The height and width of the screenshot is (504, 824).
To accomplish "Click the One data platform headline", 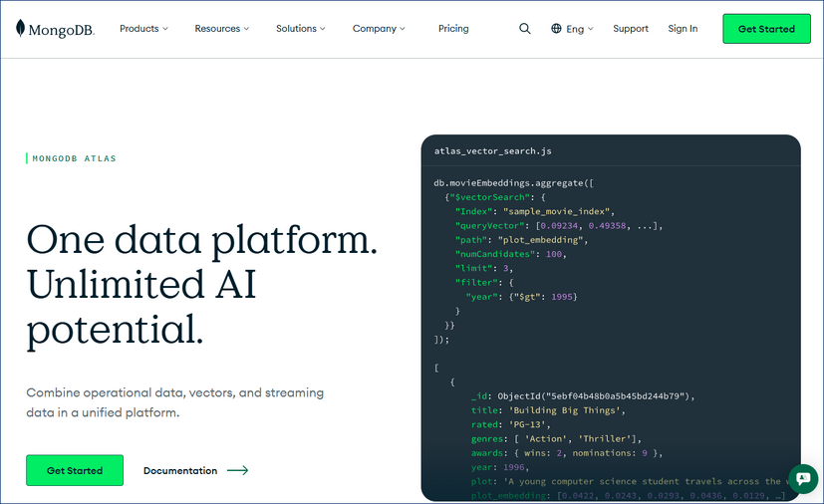I will click(x=202, y=284).
